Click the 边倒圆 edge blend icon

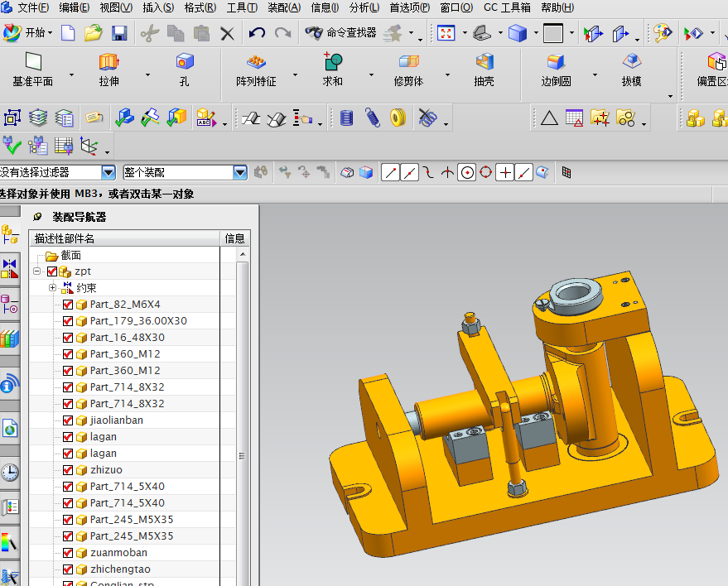[x=556, y=62]
